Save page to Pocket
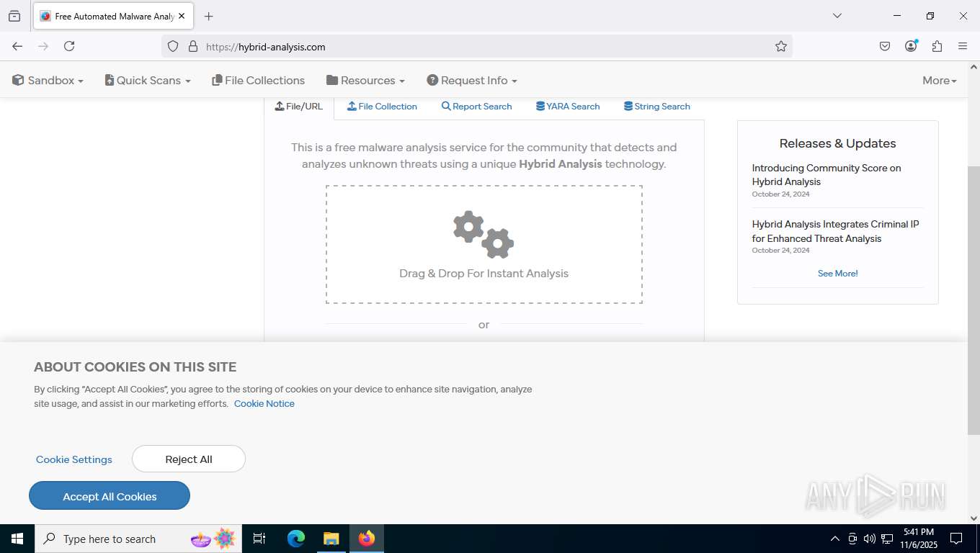 pos(885,46)
